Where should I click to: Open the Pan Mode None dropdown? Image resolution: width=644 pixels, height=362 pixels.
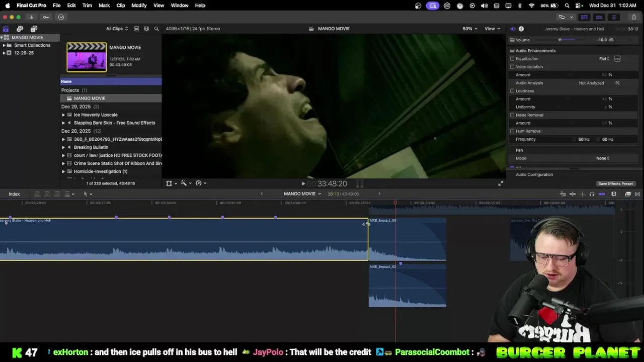(x=603, y=158)
